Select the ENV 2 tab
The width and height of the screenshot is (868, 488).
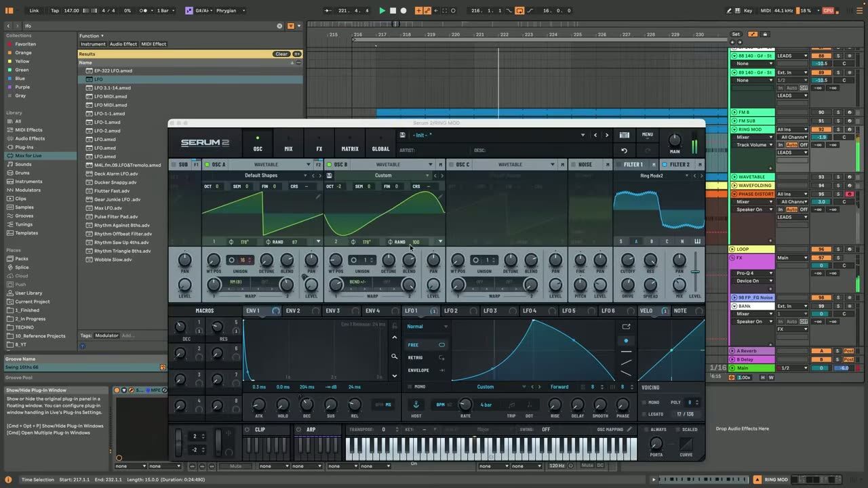point(292,311)
